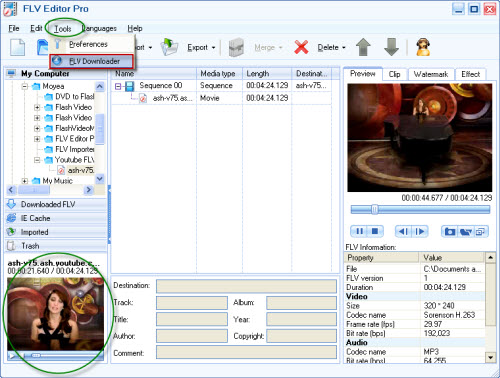Open the File menu
The image size is (500, 378).
pyautogui.click(x=14, y=28)
